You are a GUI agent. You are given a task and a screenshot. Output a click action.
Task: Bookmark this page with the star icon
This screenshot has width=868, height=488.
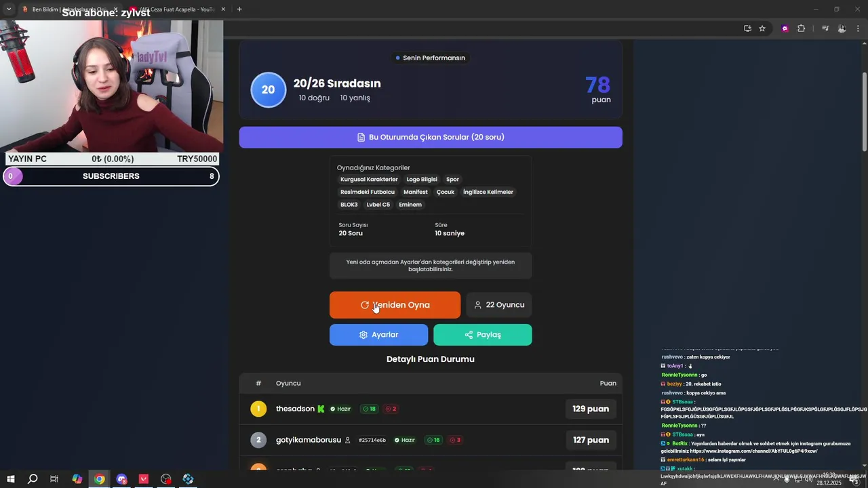tap(762, 28)
